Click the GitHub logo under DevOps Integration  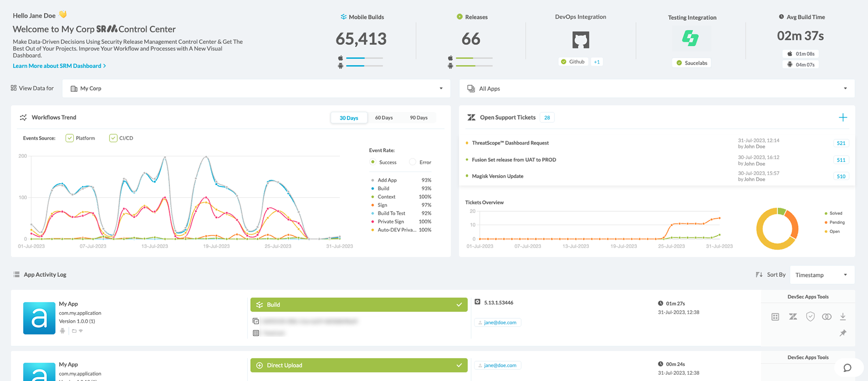581,40
